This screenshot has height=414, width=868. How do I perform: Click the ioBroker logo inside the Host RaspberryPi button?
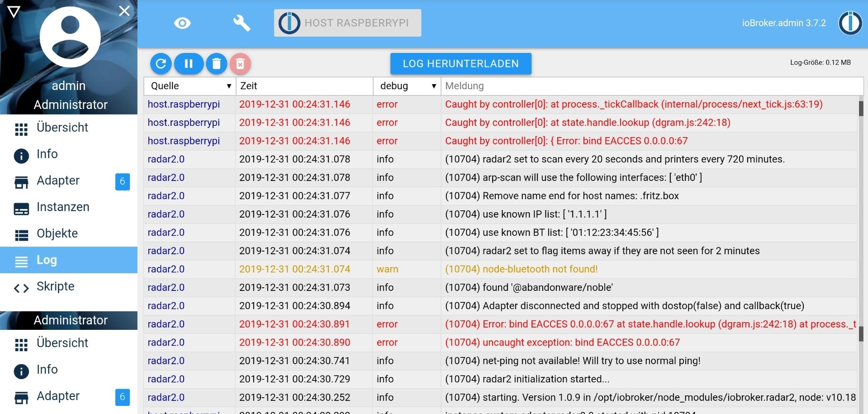(x=289, y=23)
